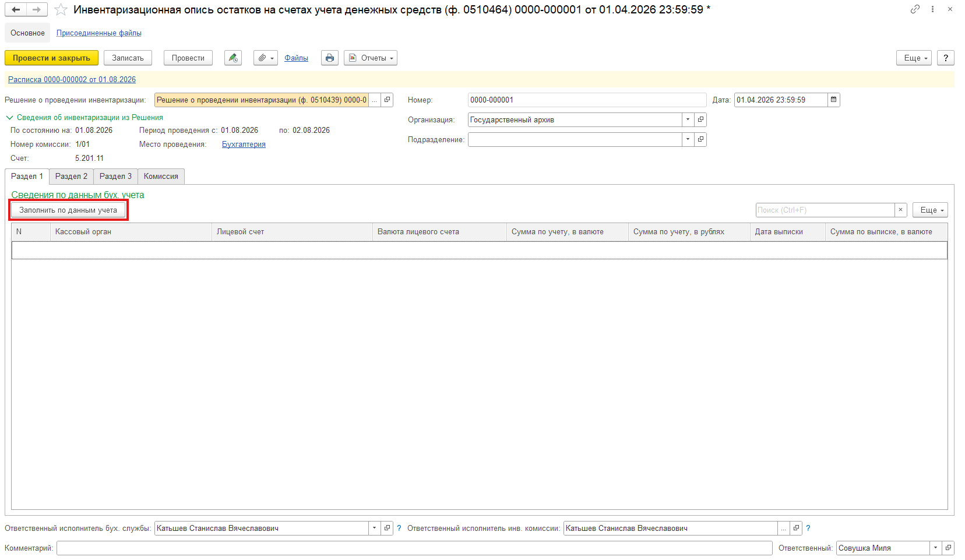Click Провести и закрыть button
Viewport: 965px width, 560px height.
tap(51, 58)
